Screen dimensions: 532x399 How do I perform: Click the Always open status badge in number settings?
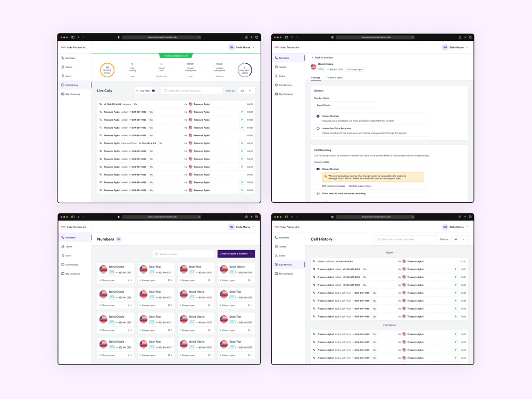pos(355,70)
